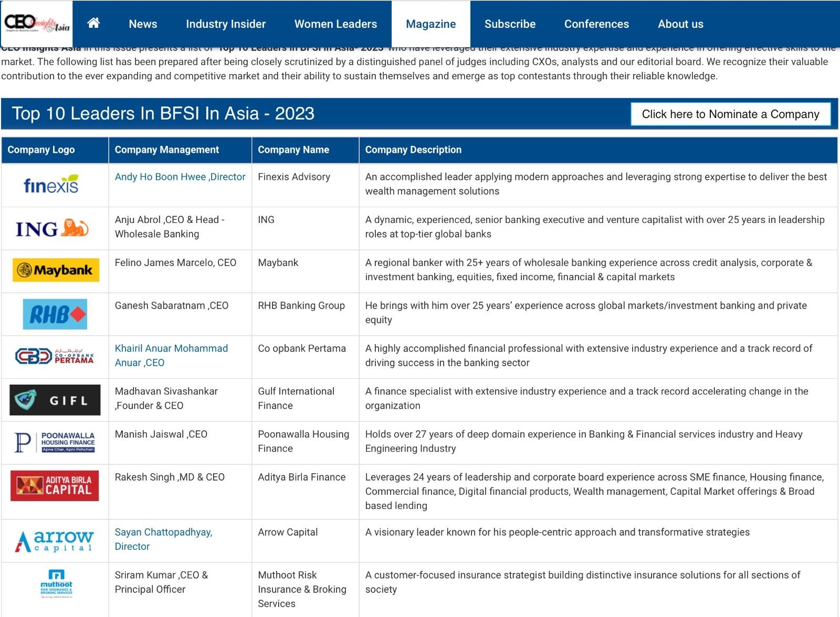Viewport: 840px width, 617px height.
Task: Select the Finexis Advisory company name cell
Action: click(306, 185)
